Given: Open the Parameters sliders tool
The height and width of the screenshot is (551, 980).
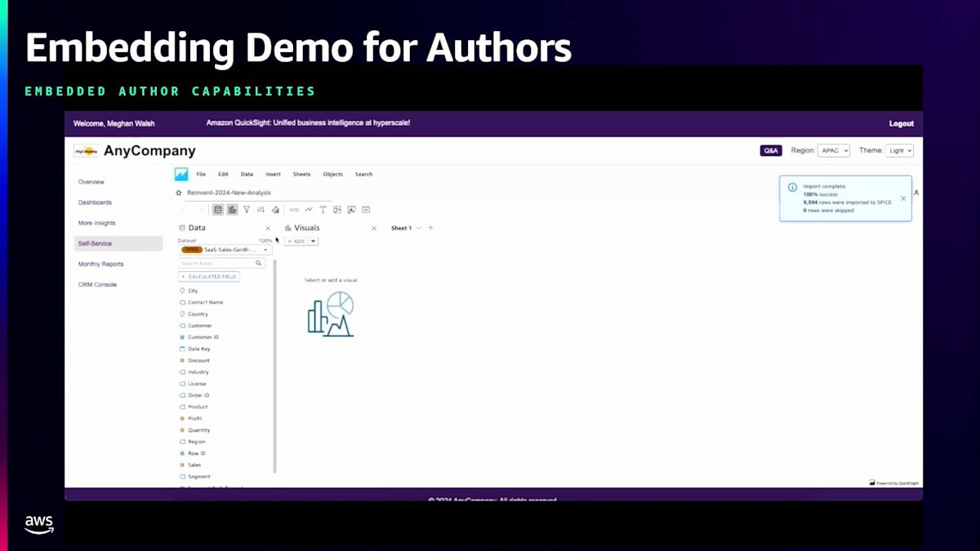Looking at the screenshot, I should [x=261, y=210].
